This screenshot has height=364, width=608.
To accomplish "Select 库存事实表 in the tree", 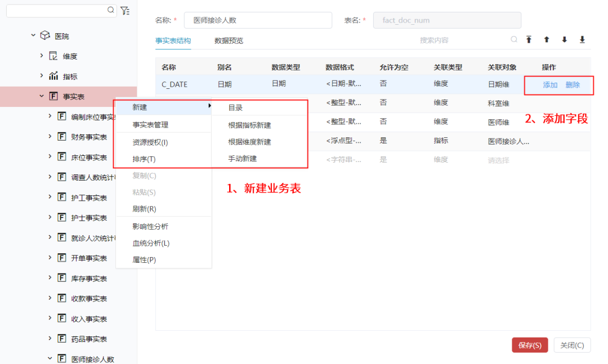I will point(89,278).
